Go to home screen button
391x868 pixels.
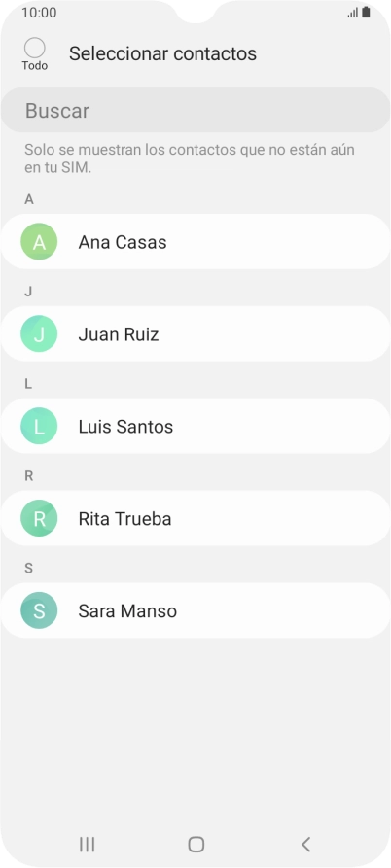pos(196,845)
